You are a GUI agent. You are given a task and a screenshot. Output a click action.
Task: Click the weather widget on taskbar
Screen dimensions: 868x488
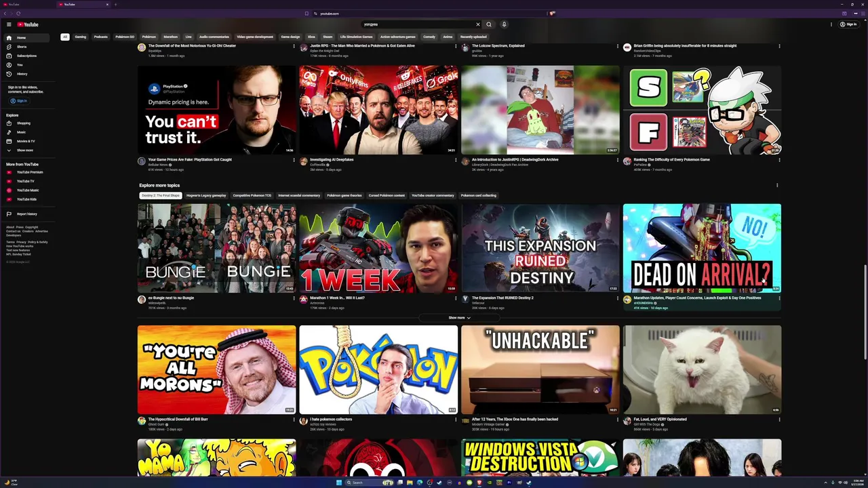(12, 483)
